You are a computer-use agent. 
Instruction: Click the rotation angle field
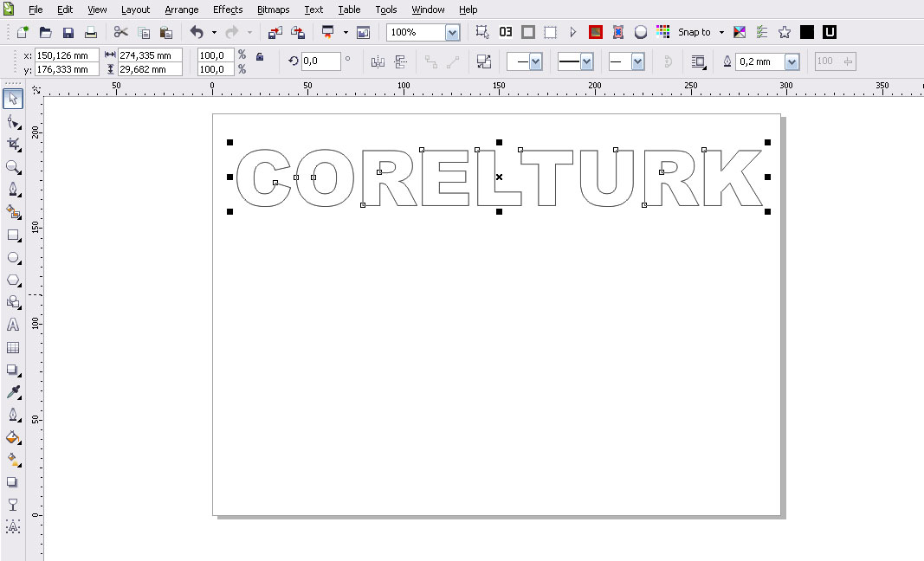(x=320, y=61)
